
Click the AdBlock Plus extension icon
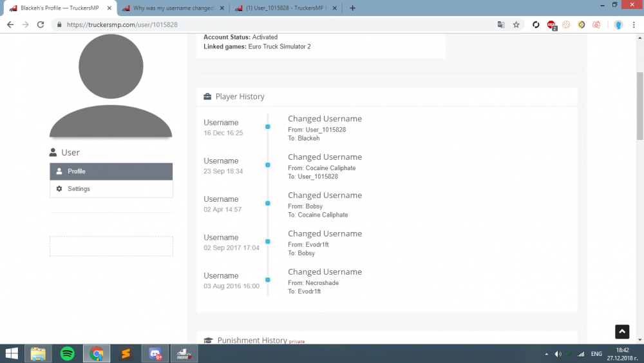click(x=552, y=25)
